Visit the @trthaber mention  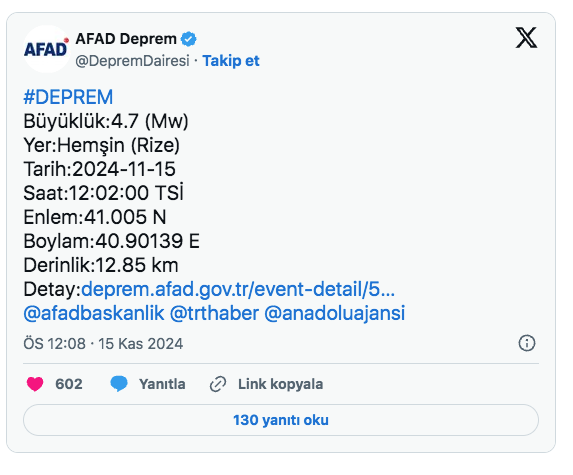click(x=215, y=314)
